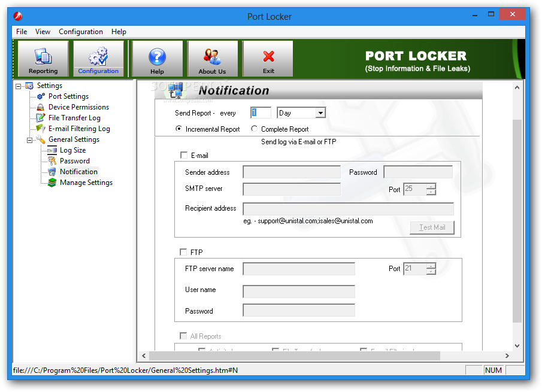Click the scroll left arrow
The image size is (542, 392).
click(144, 355)
